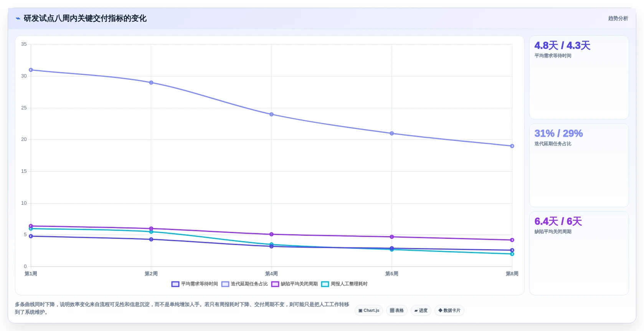Click the 6.4天 / 6天 metric card
The image size is (644, 331).
coord(579,253)
